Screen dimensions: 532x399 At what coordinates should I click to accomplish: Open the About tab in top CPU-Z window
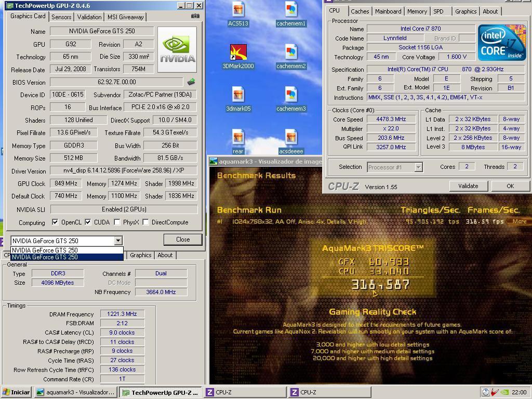pyautogui.click(x=490, y=11)
